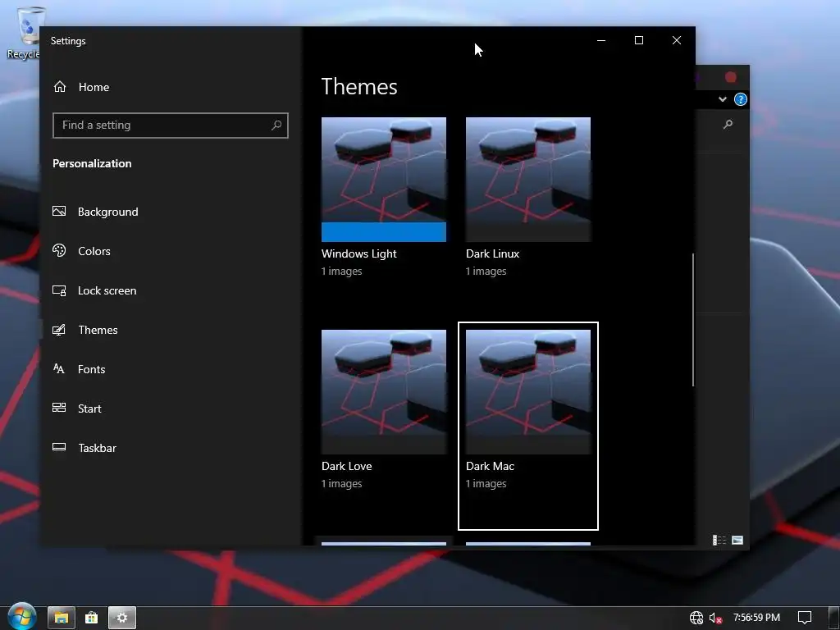
Task: Click search icon in background Explorer window
Action: point(728,125)
